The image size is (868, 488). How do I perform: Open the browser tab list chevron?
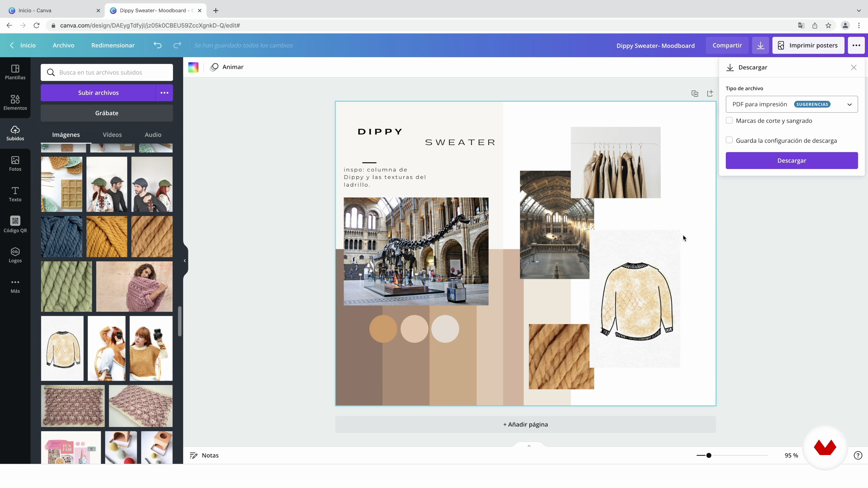click(x=859, y=10)
